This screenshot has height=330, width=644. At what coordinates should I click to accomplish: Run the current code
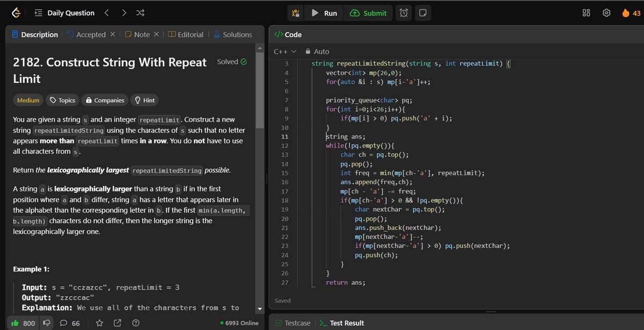coord(324,12)
